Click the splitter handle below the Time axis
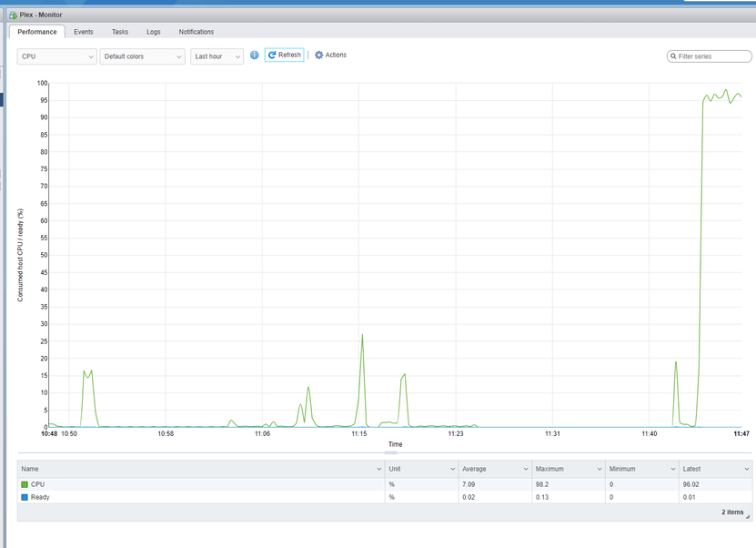The image size is (756, 548). click(x=390, y=453)
